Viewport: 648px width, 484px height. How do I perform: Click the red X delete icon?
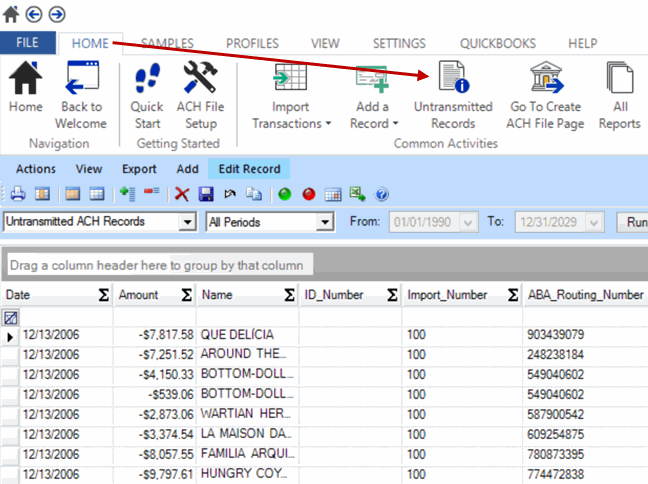tap(182, 194)
